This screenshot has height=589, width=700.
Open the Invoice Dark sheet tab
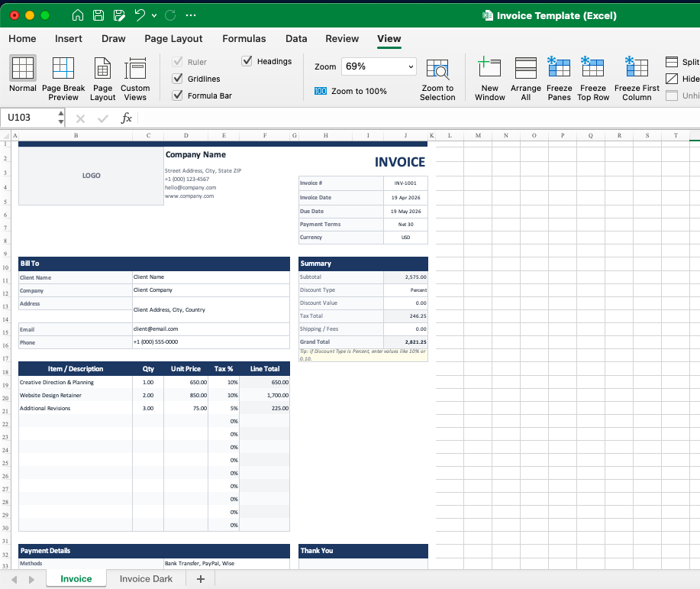[146, 578]
